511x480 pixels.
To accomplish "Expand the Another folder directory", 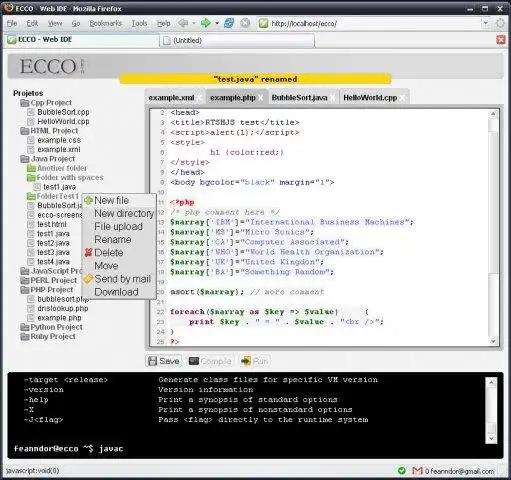I will pos(57,168).
